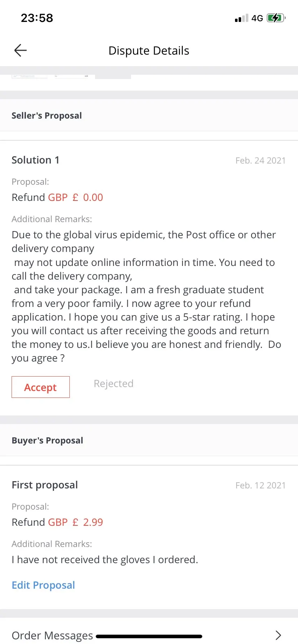The height and width of the screenshot is (644, 298).
Task: Tap the Dispute Details page title
Action: [x=149, y=51]
